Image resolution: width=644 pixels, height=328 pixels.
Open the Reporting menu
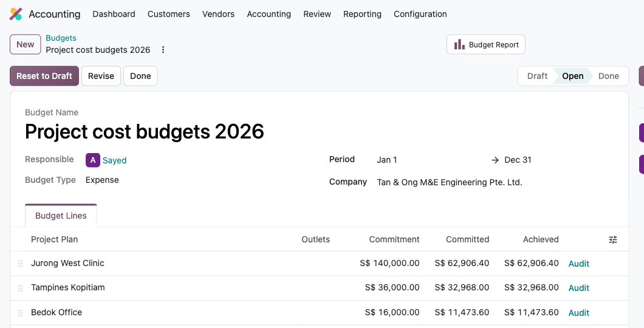tap(362, 14)
